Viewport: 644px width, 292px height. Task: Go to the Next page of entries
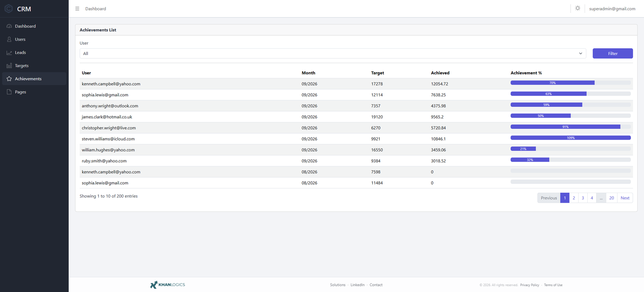point(625,198)
